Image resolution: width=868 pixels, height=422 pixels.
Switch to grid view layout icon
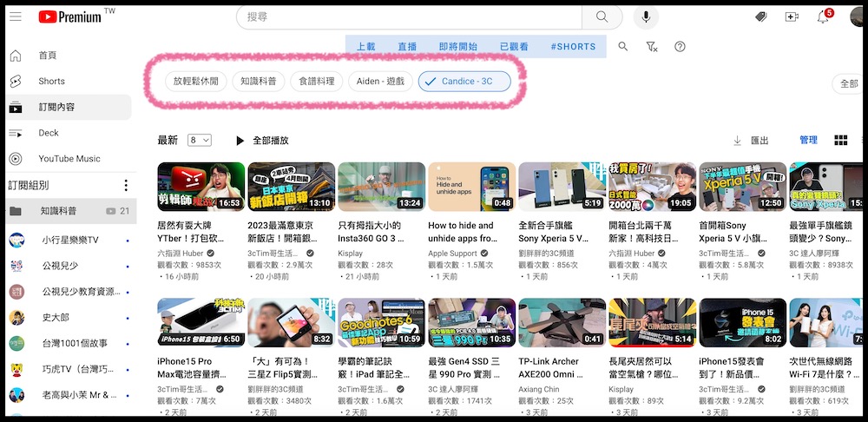click(x=840, y=141)
